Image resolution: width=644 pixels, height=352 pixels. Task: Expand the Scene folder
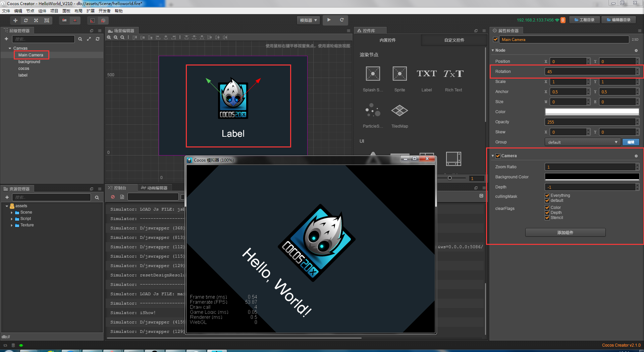pos(12,213)
